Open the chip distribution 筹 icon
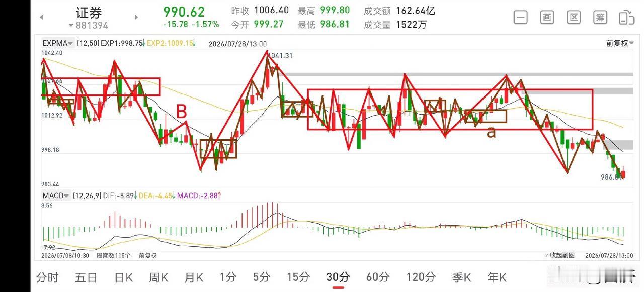Viewport: 644px width, 292px height. tap(600, 17)
